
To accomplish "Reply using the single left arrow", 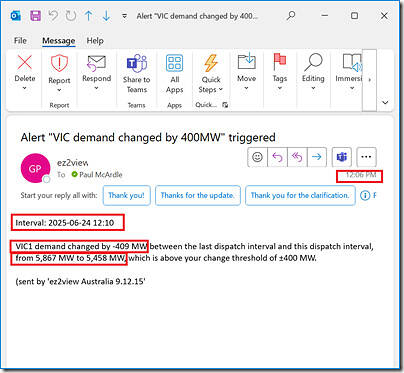I will point(277,157).
